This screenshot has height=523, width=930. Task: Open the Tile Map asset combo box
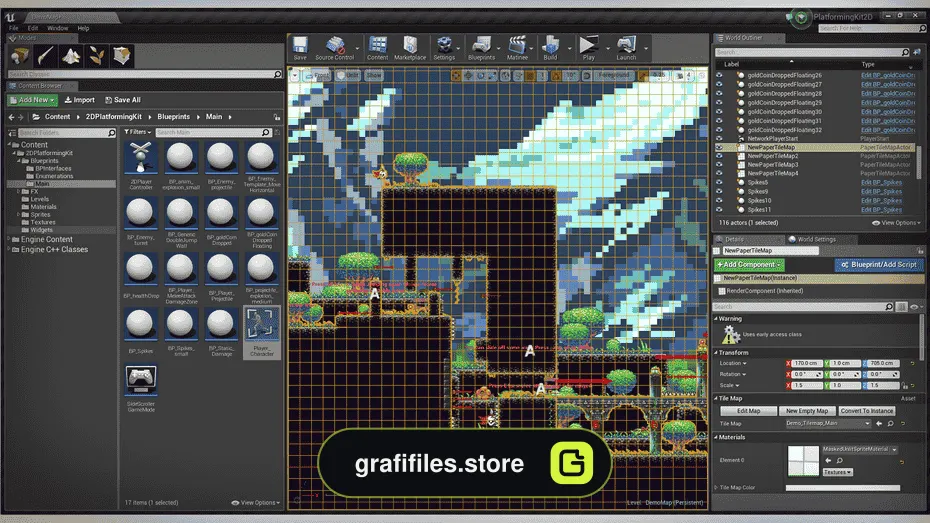click(x=828, y=423)
